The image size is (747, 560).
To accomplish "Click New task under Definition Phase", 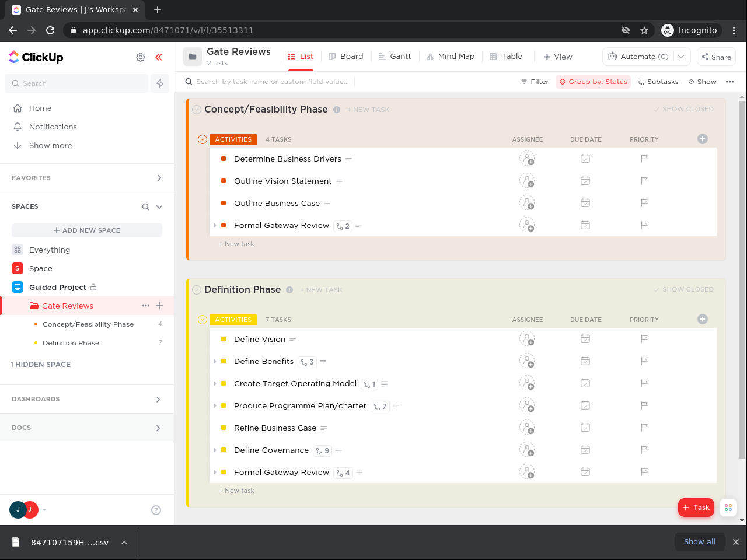I will click(236, 491).
